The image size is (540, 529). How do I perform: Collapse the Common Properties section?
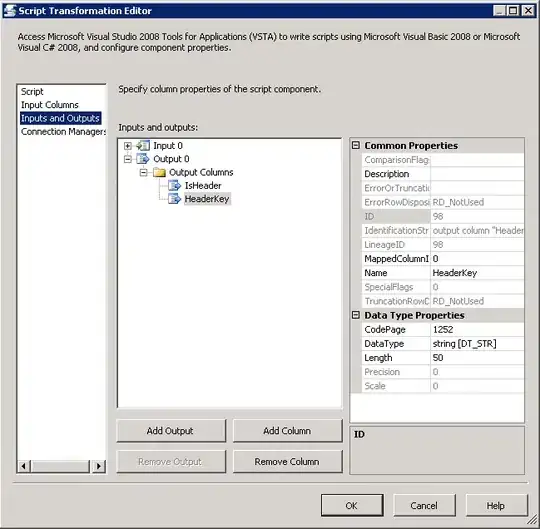click(x=356, y=145)
